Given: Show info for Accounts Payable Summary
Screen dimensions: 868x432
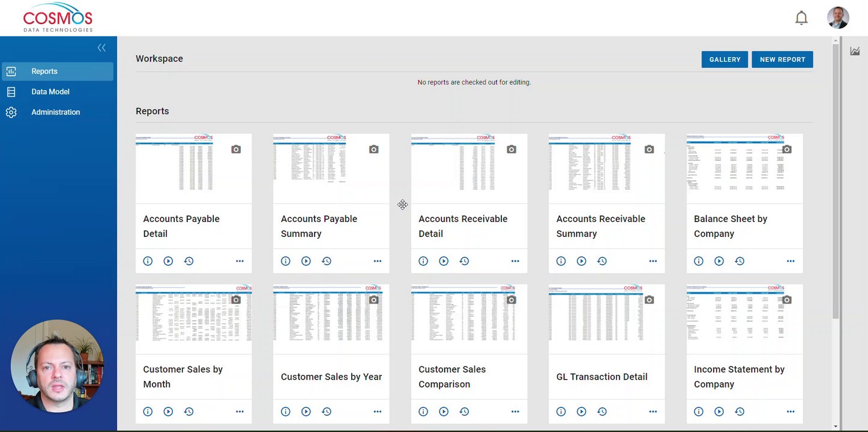Looking at the screenshot, I should (286, 261).
